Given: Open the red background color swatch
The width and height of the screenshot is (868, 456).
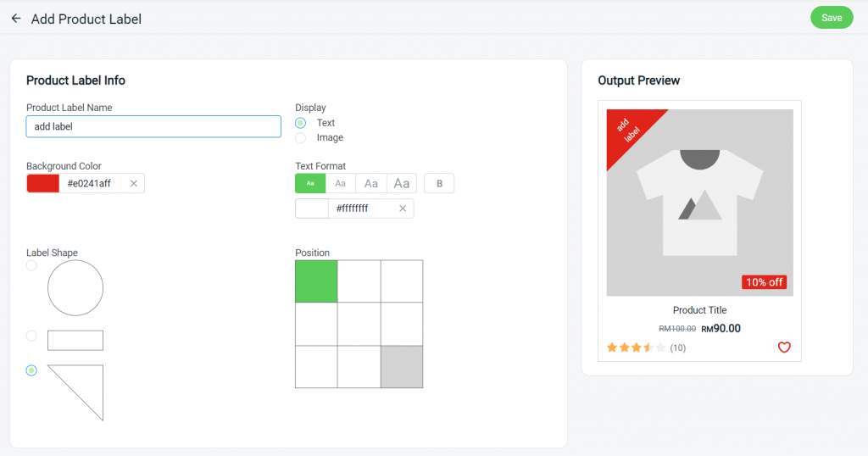Looking at the screenshot, I should pos(43,184).
